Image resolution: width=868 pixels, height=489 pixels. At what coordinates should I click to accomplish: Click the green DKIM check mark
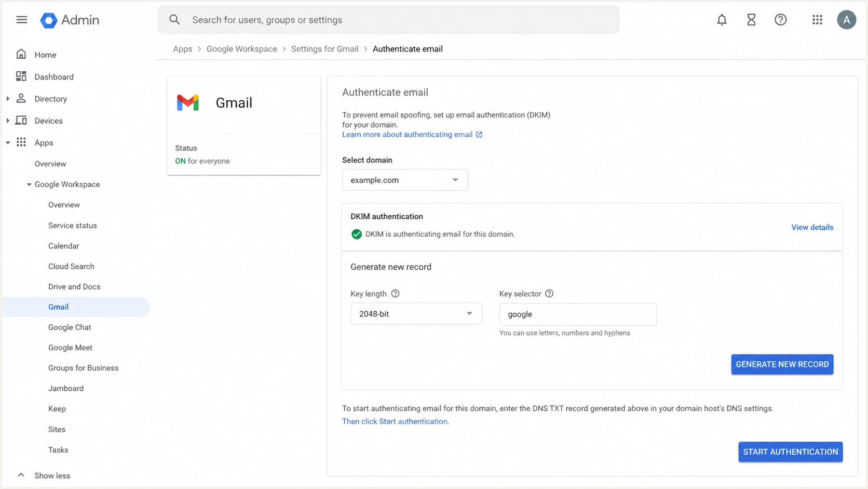tap(357, 234)
